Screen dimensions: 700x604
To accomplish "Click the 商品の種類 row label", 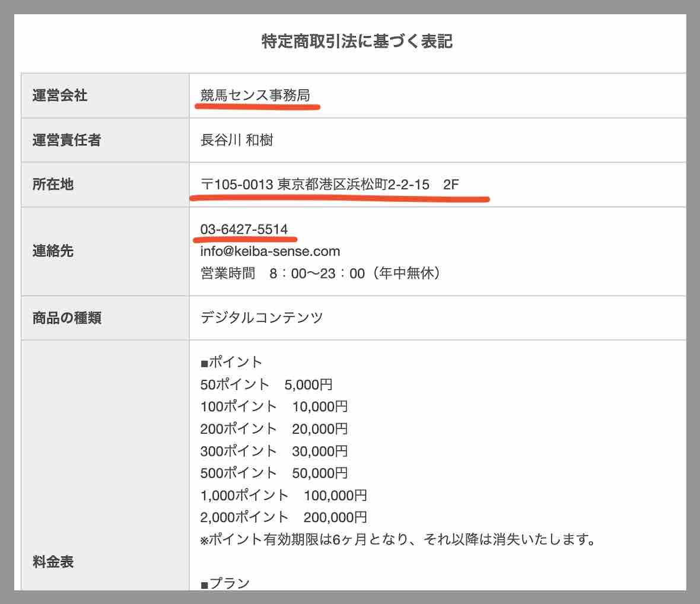I will pos(66,318).
